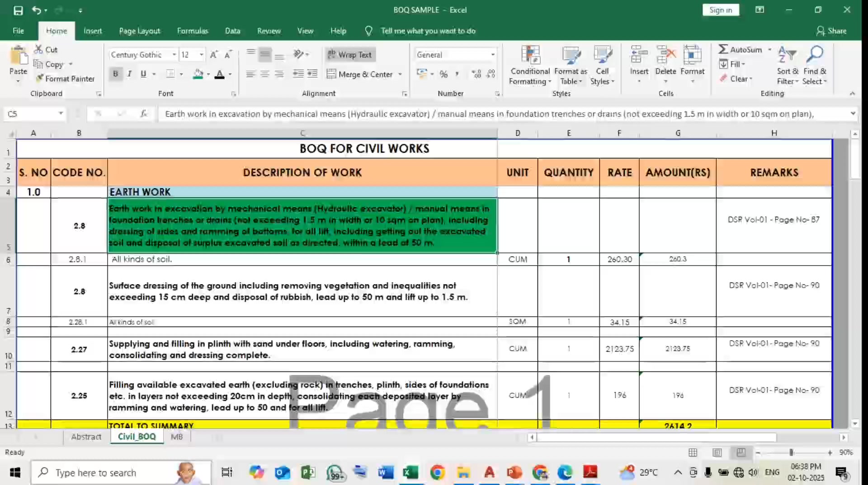Expand Merge & Center dropdown arrow
Viewport: 868px width, 485px height.
pos(400,74)
